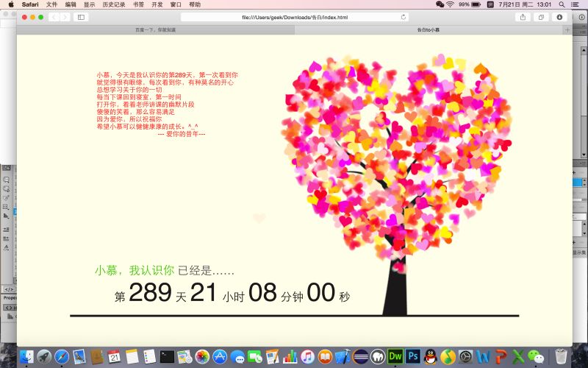This screenshot has width=588, height=368.
Task: Open the 历史记录 menu
Action: click(114, 4)
